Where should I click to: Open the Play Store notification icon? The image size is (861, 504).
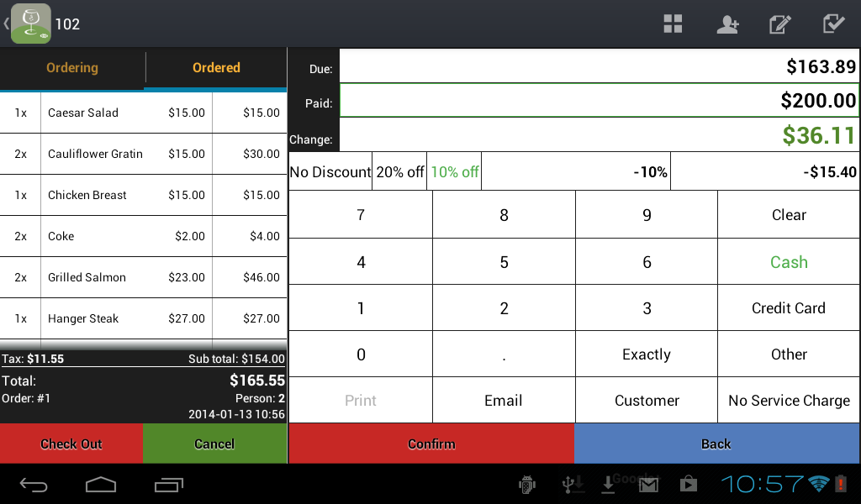pyautogui.click(x=688, y=484)
